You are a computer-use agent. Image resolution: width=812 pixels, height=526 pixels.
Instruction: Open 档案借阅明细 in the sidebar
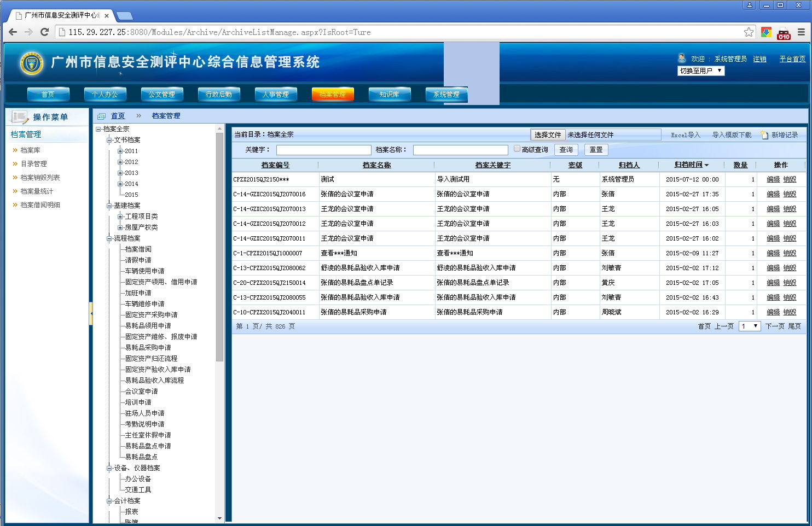[40, 205]
